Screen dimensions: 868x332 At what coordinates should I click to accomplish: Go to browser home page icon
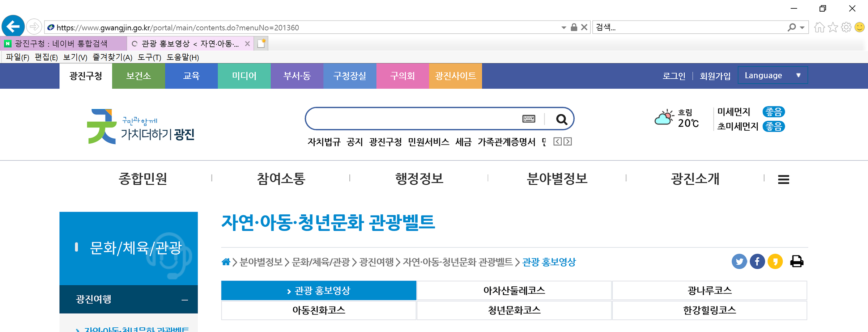tap(819, 27)
